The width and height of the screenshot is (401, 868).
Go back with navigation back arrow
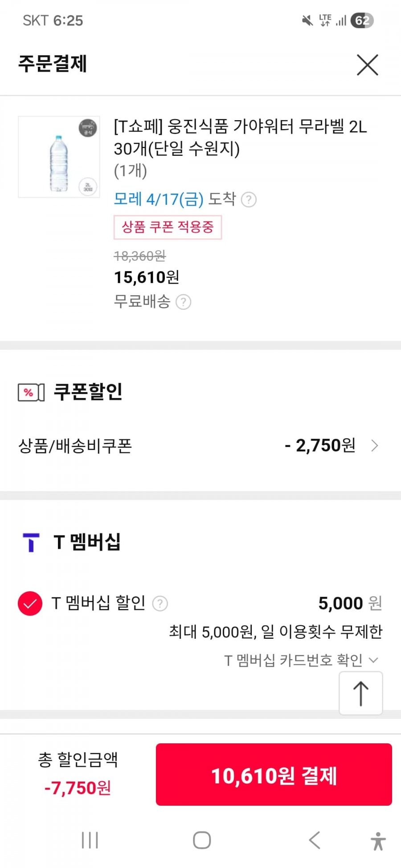click(x=315, y=840)
